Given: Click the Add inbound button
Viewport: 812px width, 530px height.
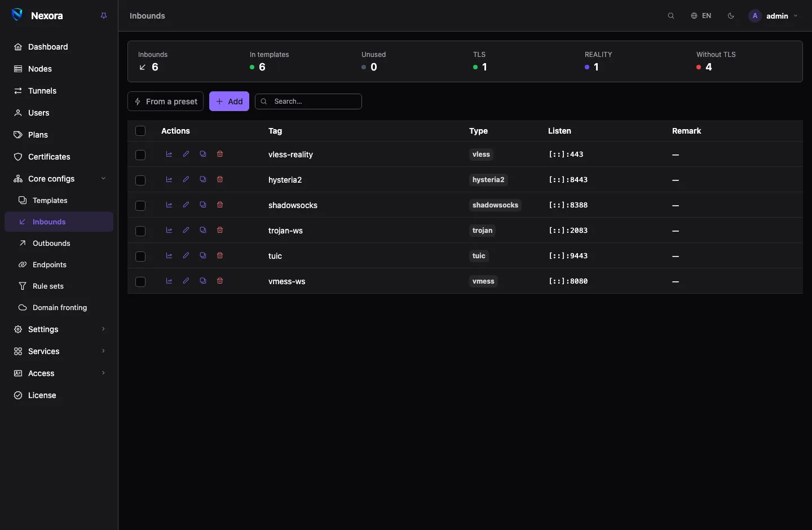Looking at the screenshot, I should pyautogui.click(x=229, y=101).
